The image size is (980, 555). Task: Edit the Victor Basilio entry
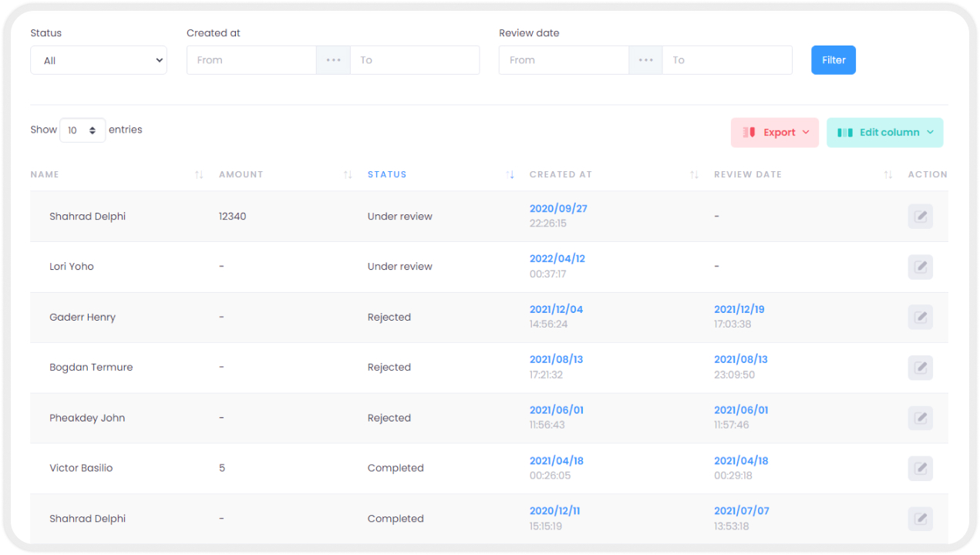tap(920, 469)
